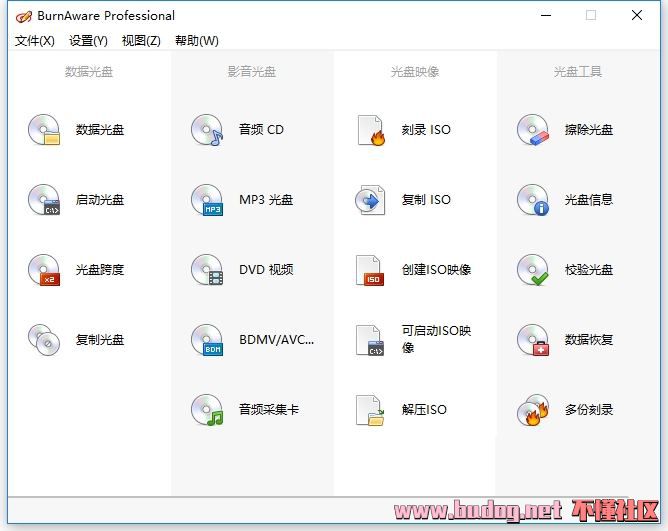Click the 多份刻录 label
The width and height of the screenshot is (668, 531).
click(x=589, y=410)
